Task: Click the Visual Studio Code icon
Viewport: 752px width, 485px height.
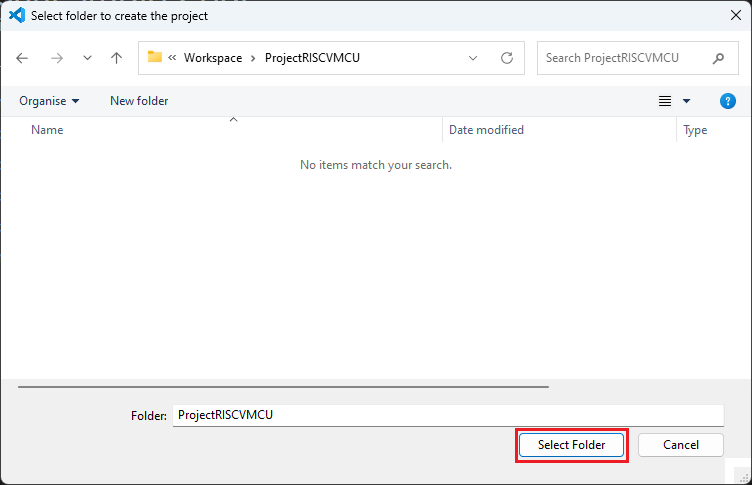Action: [x=17, y=15]
